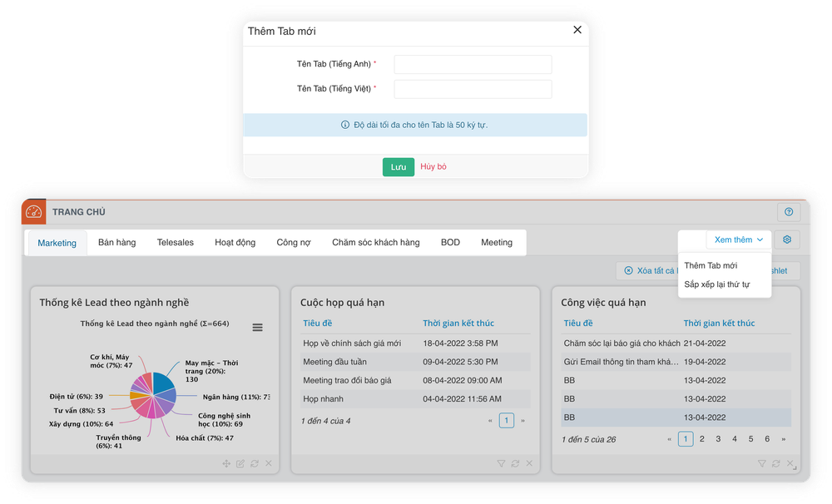Cancel with the Hủy bỏ link
This screenshot has width=832, height=504.
(x=433, y=166)
